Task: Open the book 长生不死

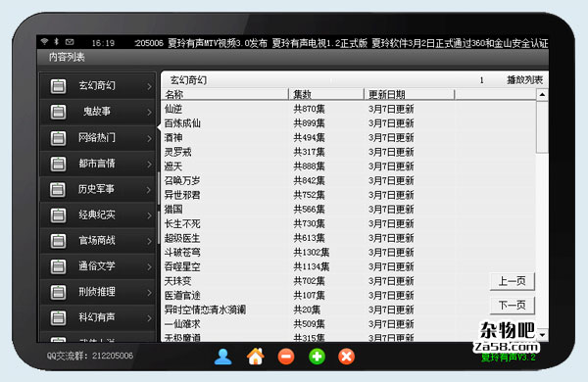Action: 182,223
